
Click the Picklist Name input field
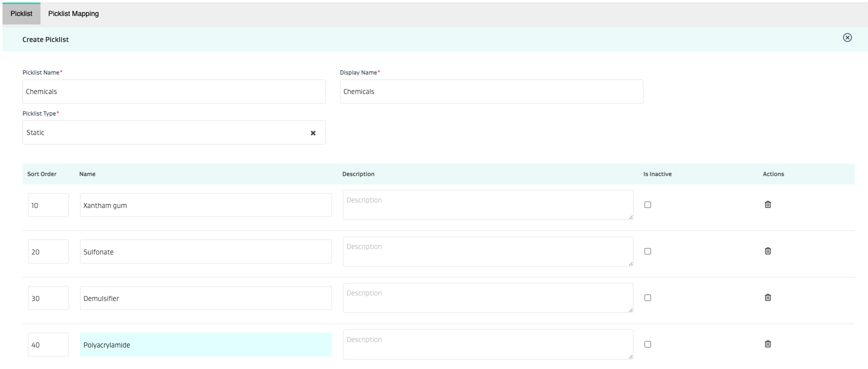(174, 91)
